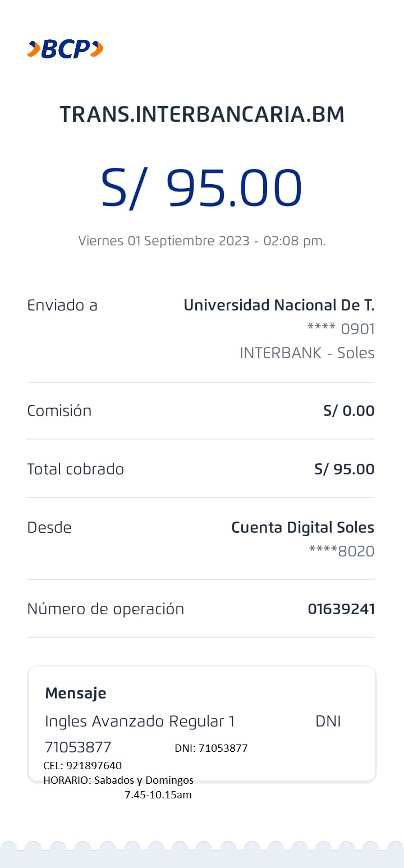Image resolution: width=404 pixels, height=868 pixels.
Task: Click operation number 01639241
Action: (341, 609)
